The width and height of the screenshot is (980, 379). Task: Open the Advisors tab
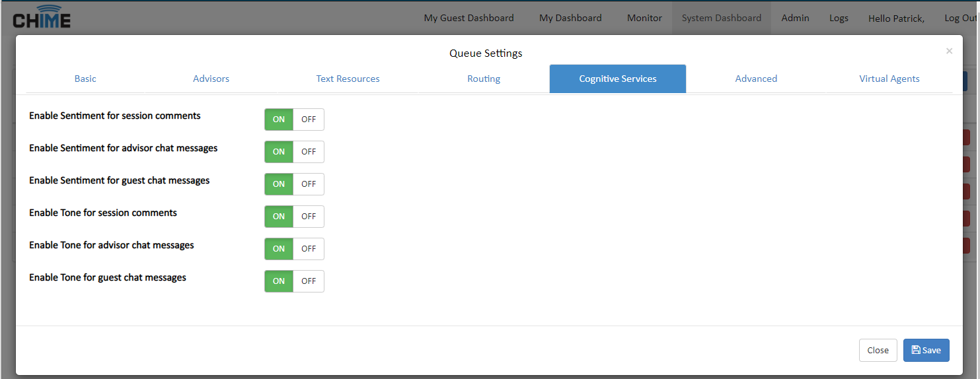(211, 79)
